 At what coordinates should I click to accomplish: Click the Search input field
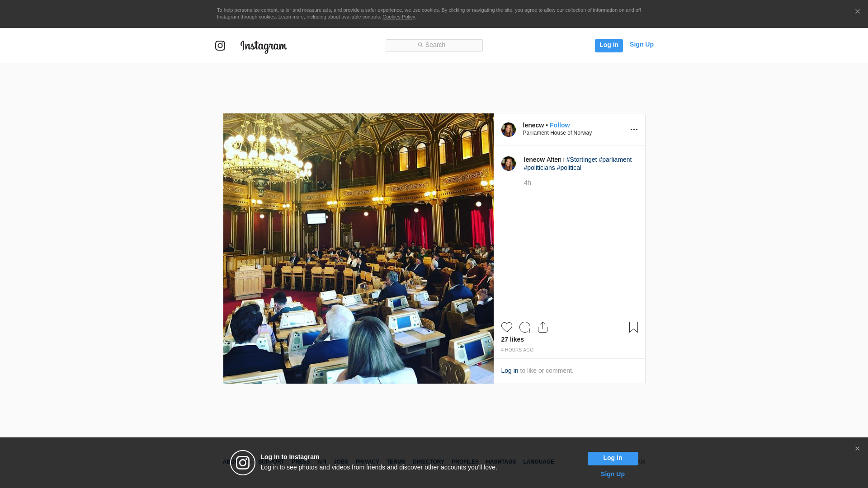coord(434,45)
